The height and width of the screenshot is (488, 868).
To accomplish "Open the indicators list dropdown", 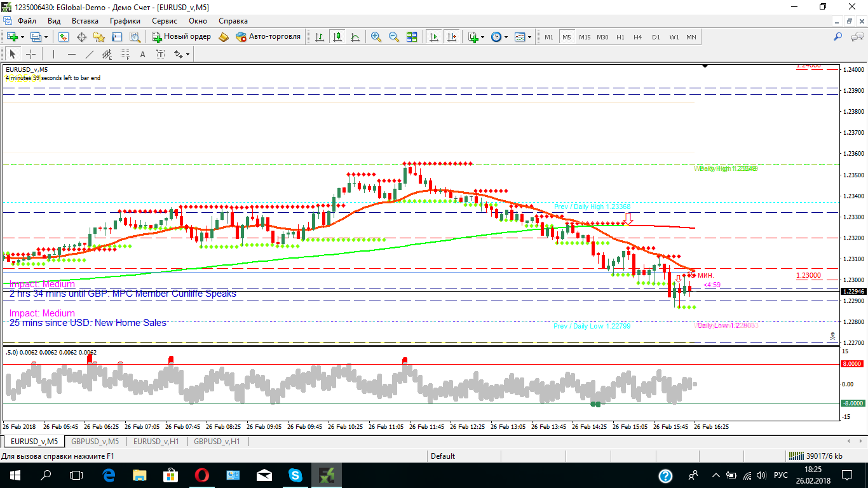I will pyautogui.click(x=476, y=37).
